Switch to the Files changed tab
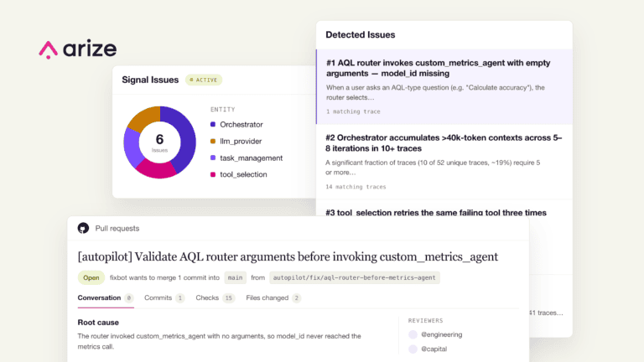Viewport: 644px width, 362px height. [273, 298]
